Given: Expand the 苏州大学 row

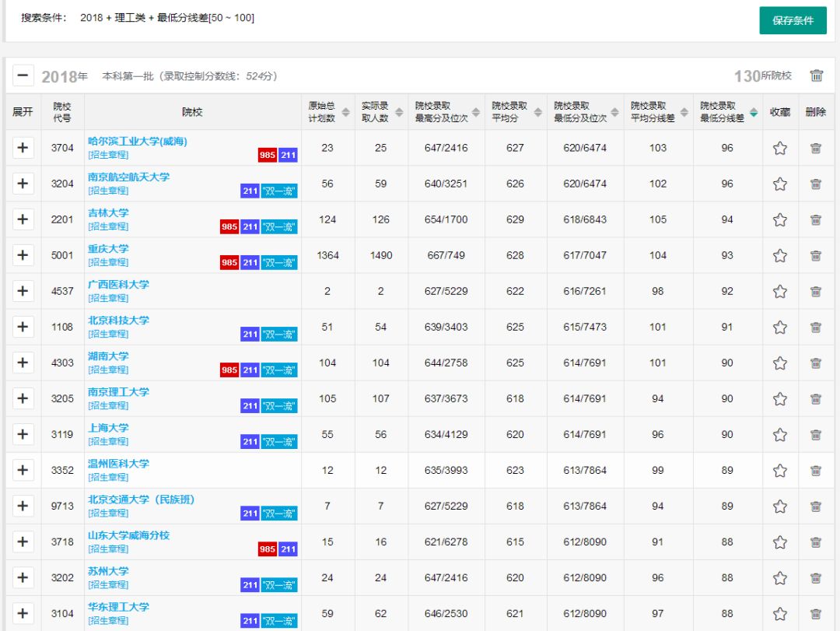Looking at the screenshot, I should [23, 577].
